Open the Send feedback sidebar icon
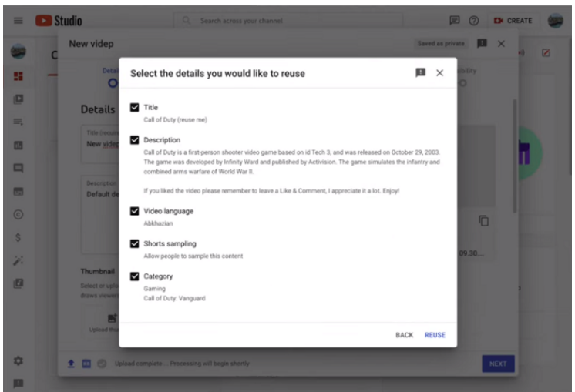Image resolution: width=575 pixels, height=392 pixels. coord(18,384)
